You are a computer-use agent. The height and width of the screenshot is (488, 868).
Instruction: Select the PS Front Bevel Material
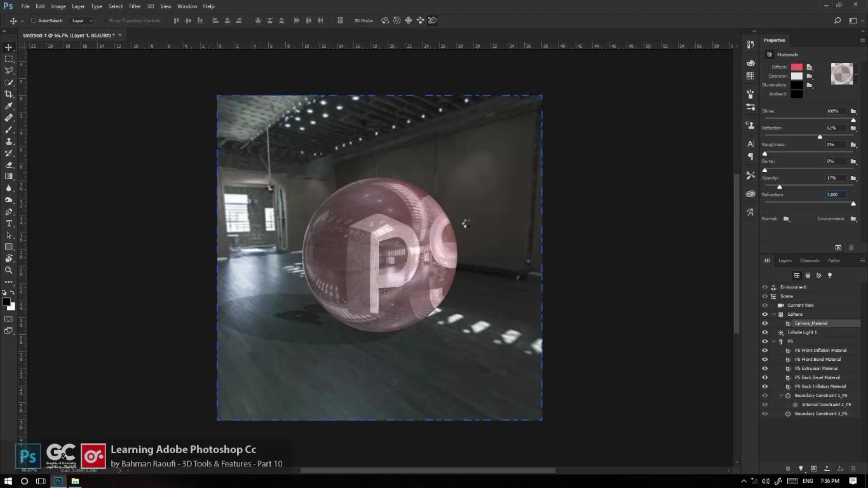[818, 360]
